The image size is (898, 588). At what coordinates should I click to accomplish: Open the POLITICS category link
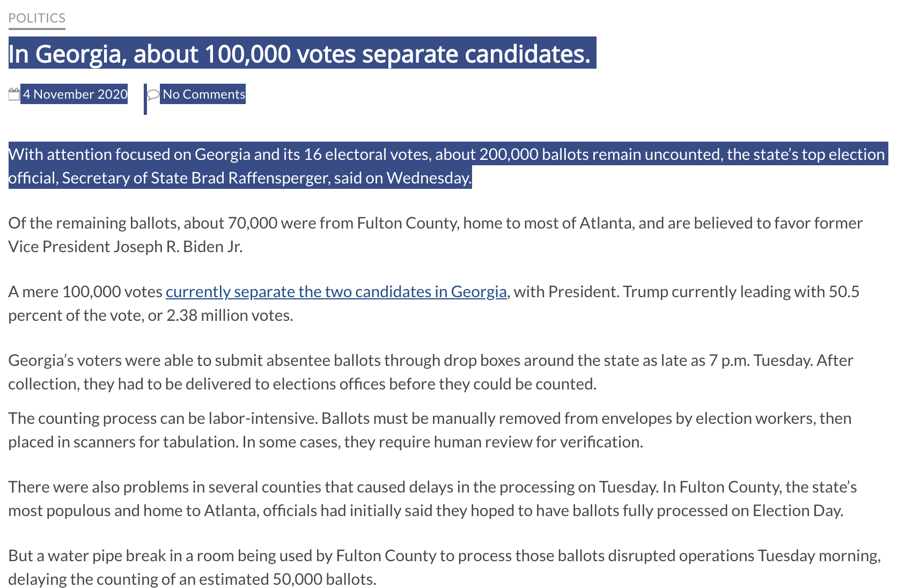coord(37,18)
